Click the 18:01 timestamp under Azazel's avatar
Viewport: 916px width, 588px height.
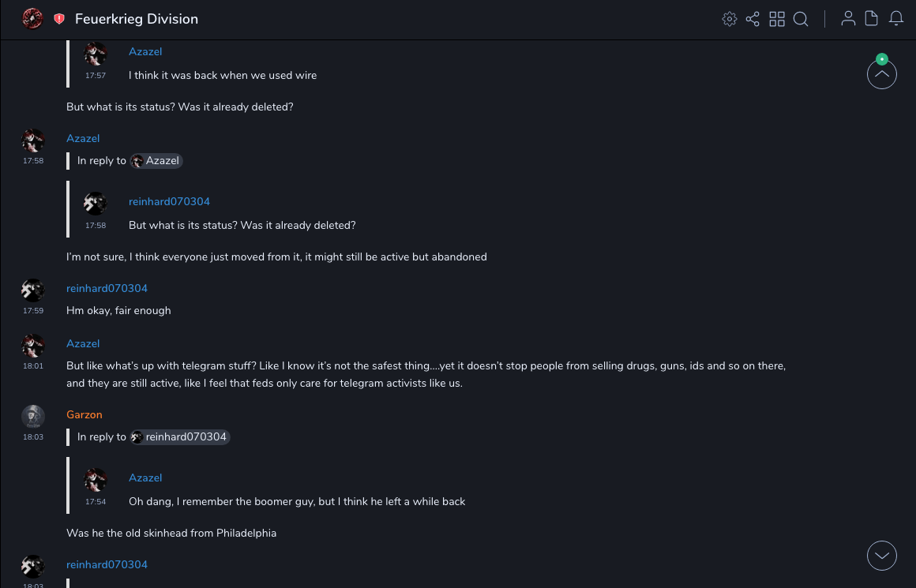33,366
